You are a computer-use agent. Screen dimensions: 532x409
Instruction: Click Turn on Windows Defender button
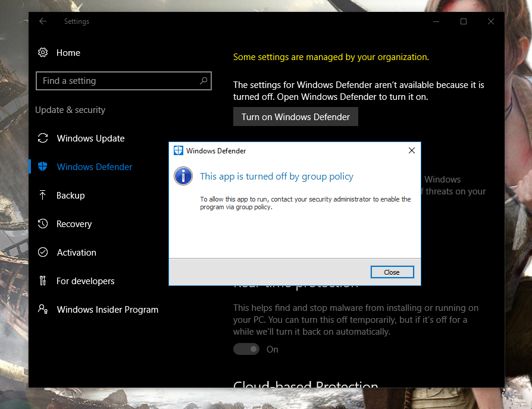point(296,117)
